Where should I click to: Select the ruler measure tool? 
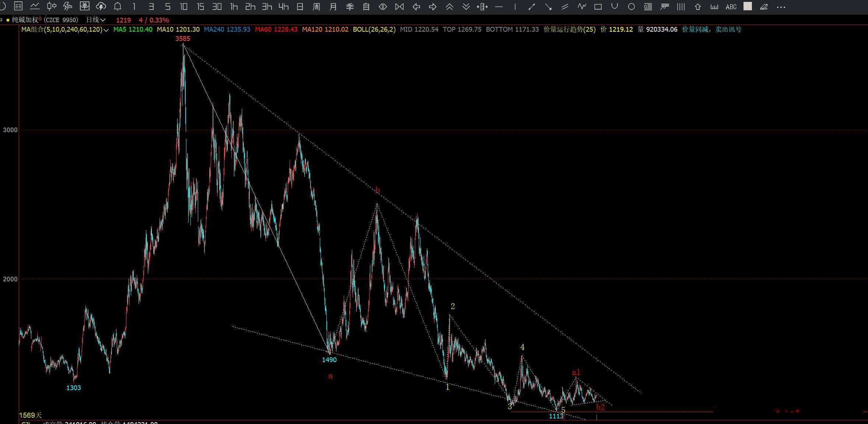click(x=714, y=7)
